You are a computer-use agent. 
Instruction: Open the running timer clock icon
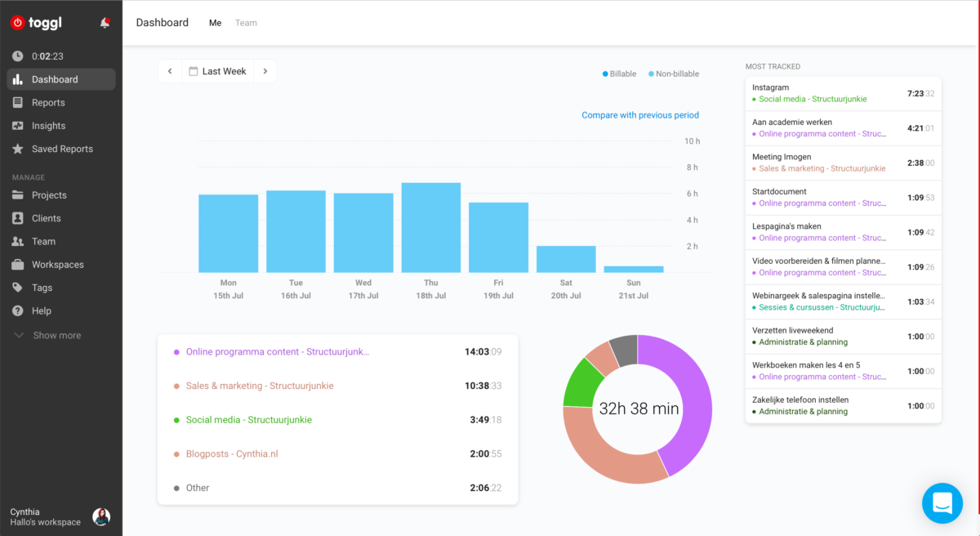pos(18,56)
